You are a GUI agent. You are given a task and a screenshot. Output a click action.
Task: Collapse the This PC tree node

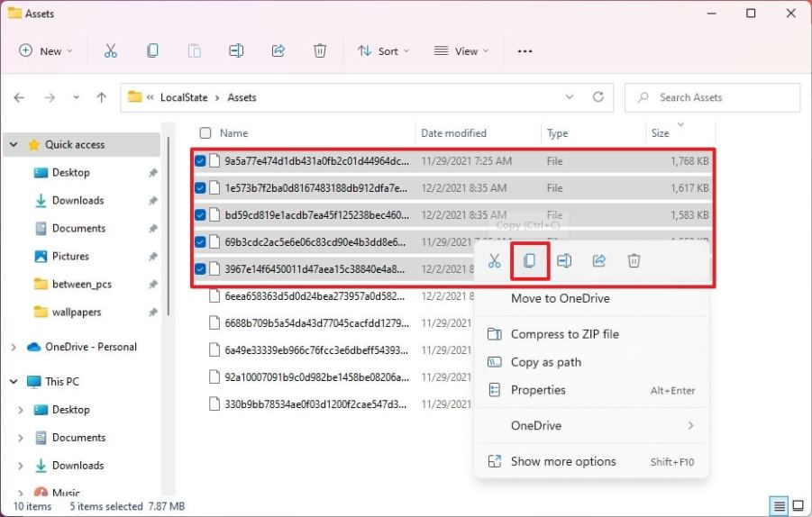pos(14,382)
